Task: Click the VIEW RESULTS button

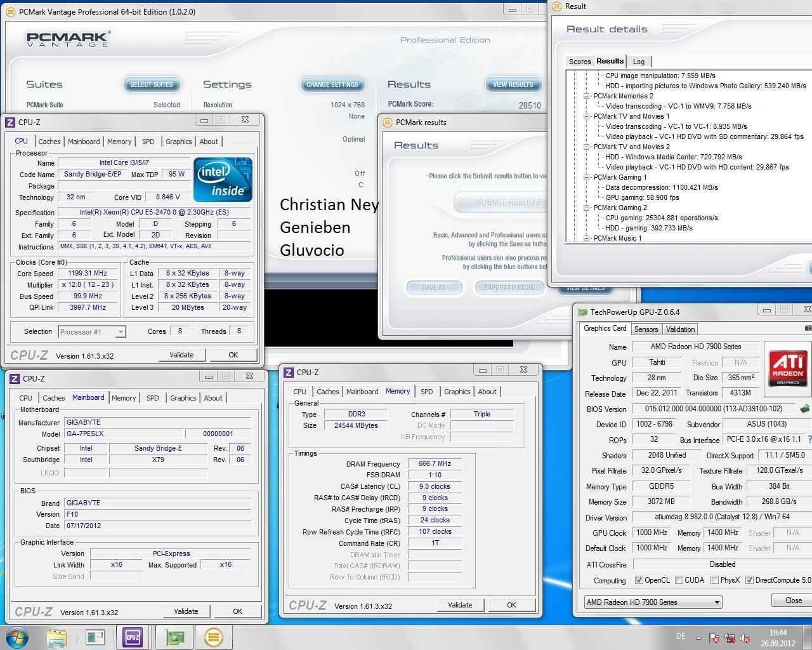Action: [x=513, y=84]
